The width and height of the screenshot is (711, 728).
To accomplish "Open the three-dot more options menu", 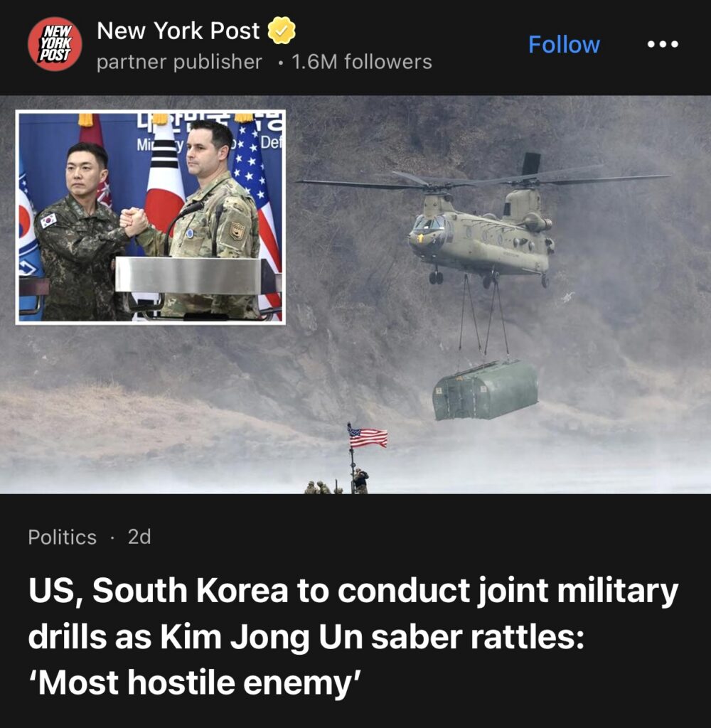I will tap(663, 45).
